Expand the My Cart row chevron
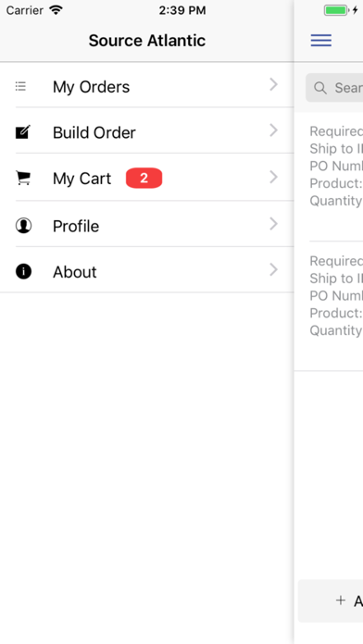363x644 pixels. tap(274, 177)
